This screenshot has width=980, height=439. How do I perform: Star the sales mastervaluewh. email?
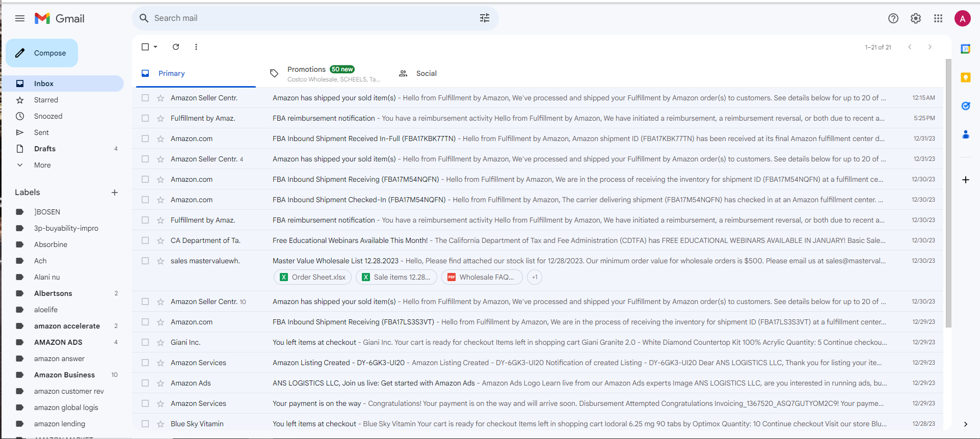click(161, 261)
